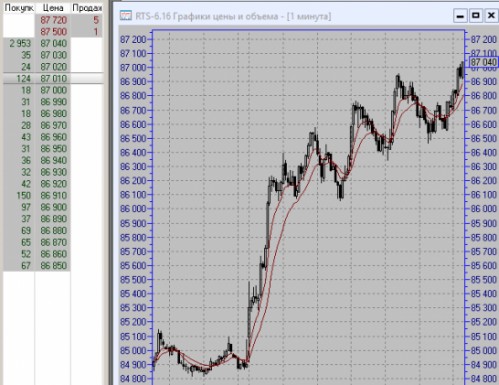Click the Цена column header
The width and height of the screenshot is (499, 385).
click(x=53, y=8)
